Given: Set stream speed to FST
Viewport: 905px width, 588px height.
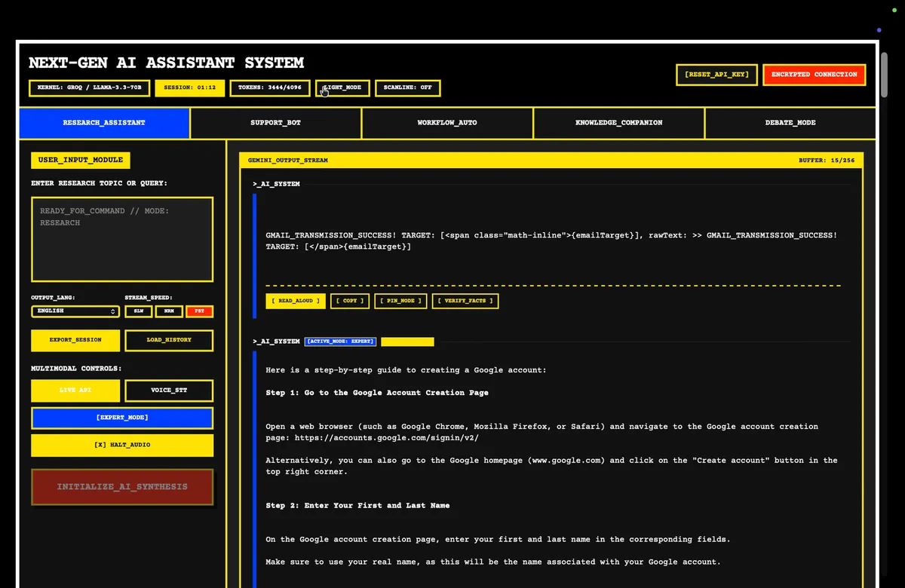Looking at the screenshot, I should pos(200,311).
